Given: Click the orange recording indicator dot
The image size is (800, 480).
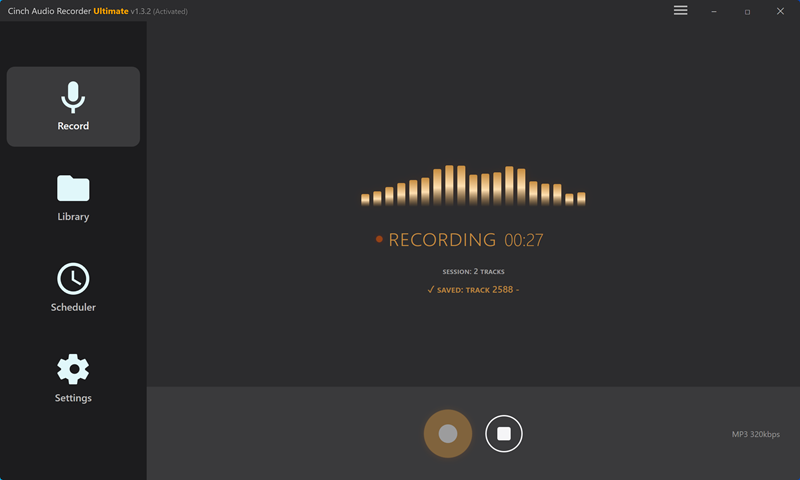Looking at the screenshot, I should 380,240.
